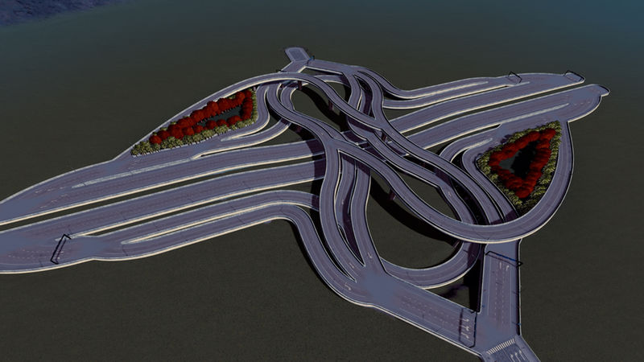Click the pedestrian crosswalk at bottom-right road
644x362 pixels.
[x=502, y=347]
